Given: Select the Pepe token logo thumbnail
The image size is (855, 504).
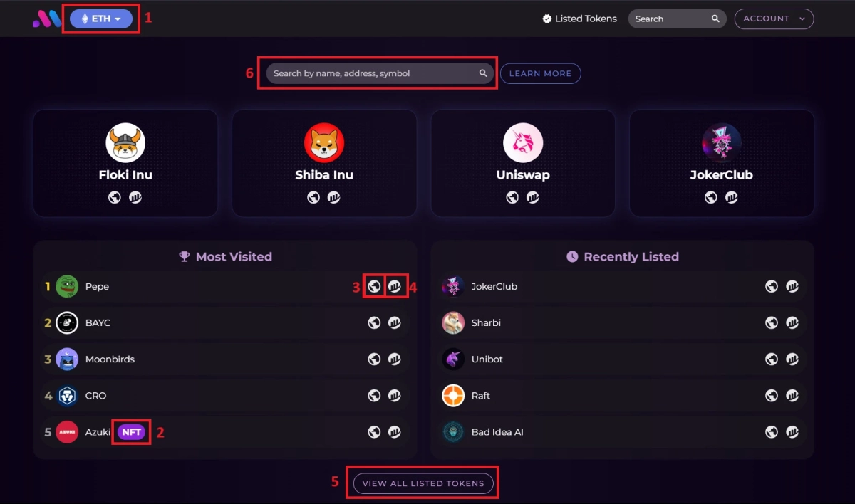Looking at the screenshot, I should coord(66,286).
